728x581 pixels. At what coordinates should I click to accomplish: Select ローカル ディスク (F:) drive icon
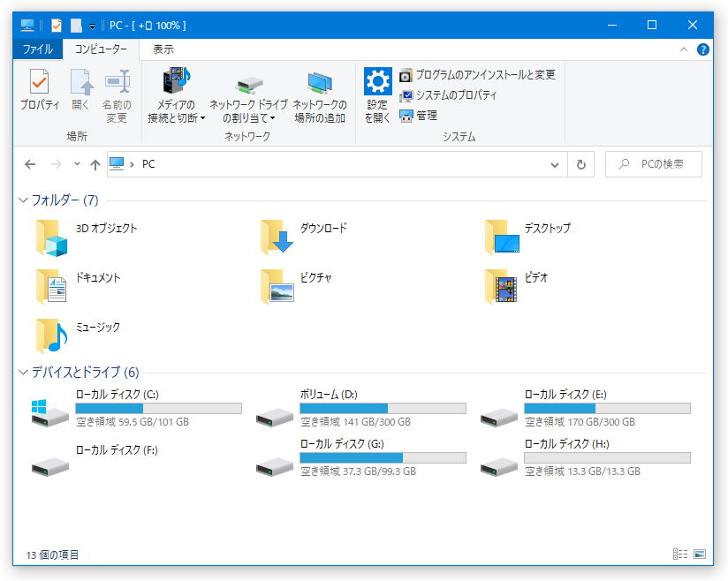(x=50, y=466)
